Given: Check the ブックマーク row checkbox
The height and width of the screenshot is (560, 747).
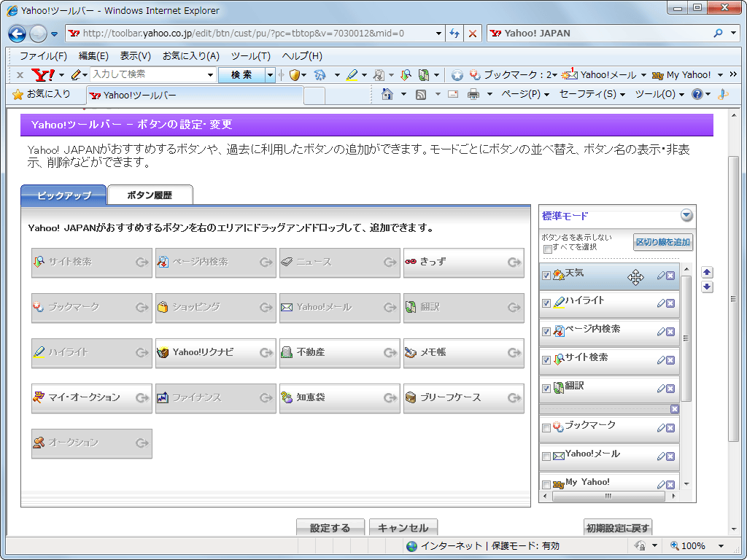Looking at the screenshot, I should (x=546, y=428).
